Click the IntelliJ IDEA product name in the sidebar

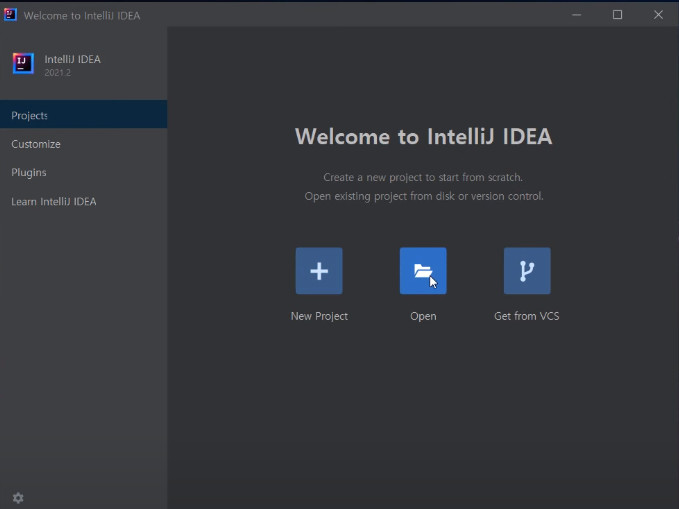(72, 59)
